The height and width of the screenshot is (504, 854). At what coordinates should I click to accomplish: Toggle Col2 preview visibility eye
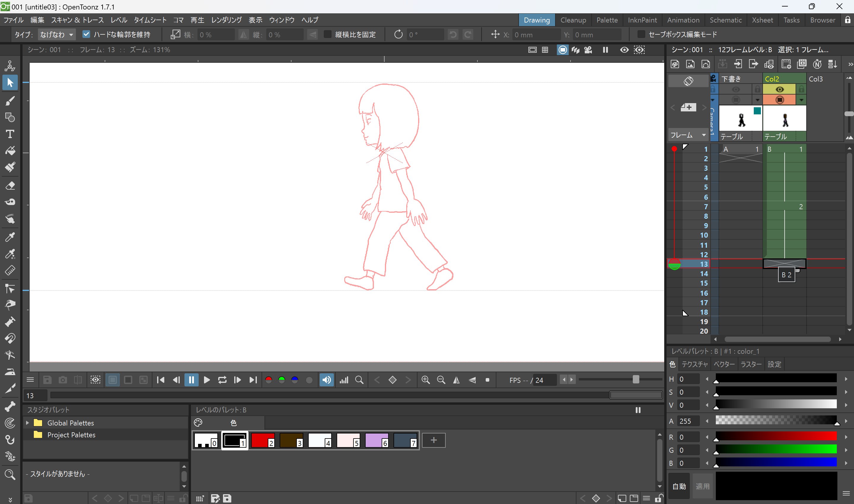(x=780, y=89)
